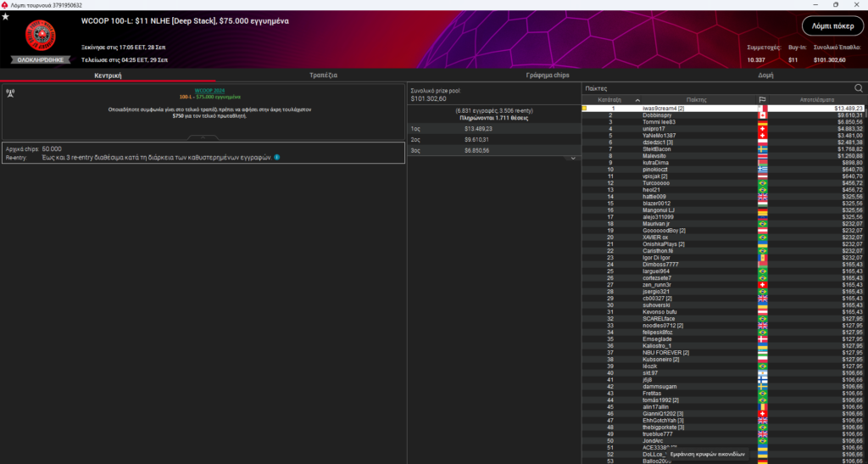This screenshot has height=464, width=868.
Task: Open the Γράφημα chips tab
Action: (548, 75)
